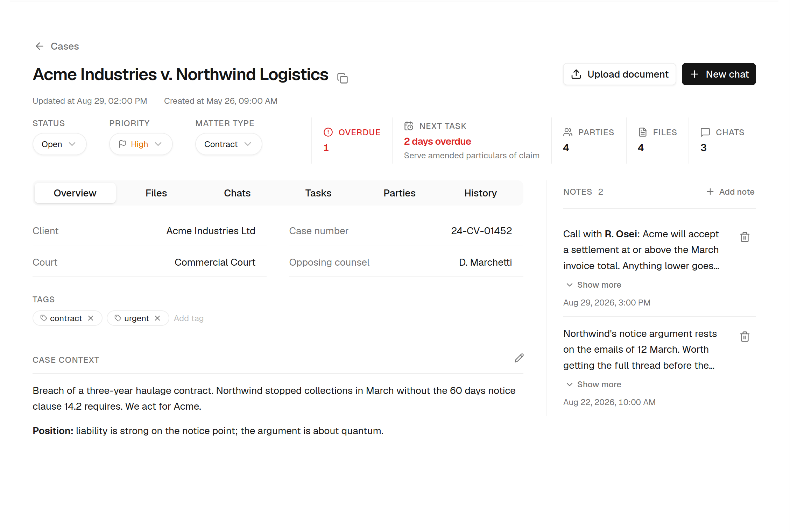Viewport: 790px width, 532px height.
Task: Click the Files document icon
Action: click(642, 132)
